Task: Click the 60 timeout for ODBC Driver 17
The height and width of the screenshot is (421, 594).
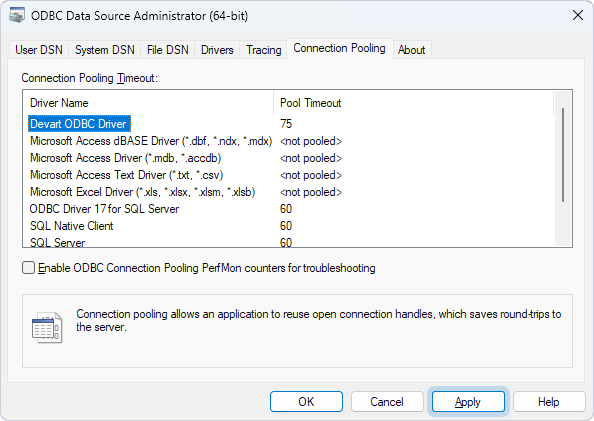Action: pyautogui.click(x=286, y=209)
